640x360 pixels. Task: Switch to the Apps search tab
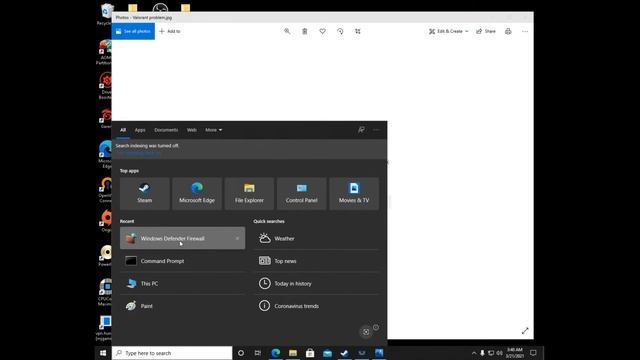pos(140,130)
